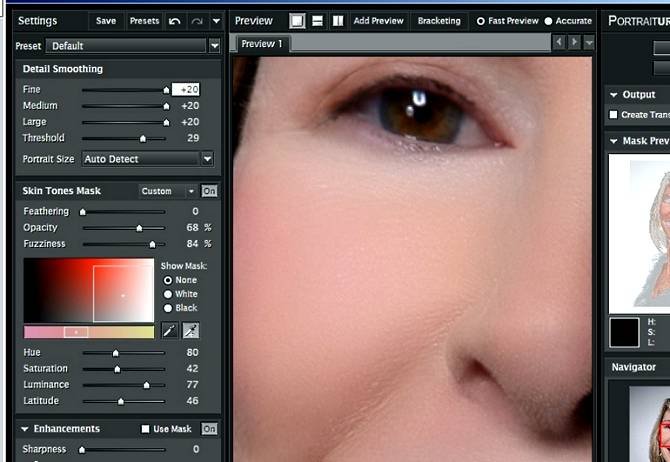Pick the second eyedropper with plus sign
This screenshot has width=670, height=462.
click(190, 331)
